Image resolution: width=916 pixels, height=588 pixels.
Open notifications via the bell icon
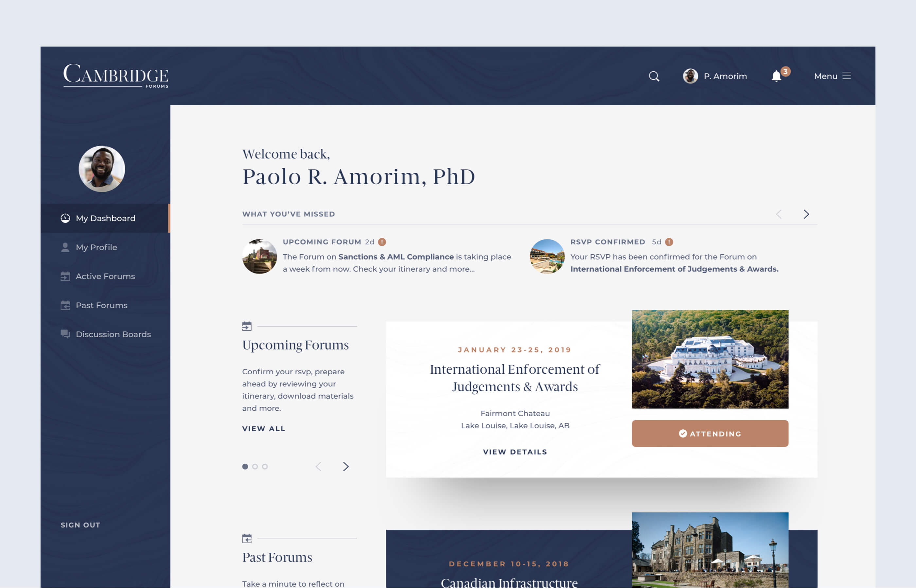(776, 76)
